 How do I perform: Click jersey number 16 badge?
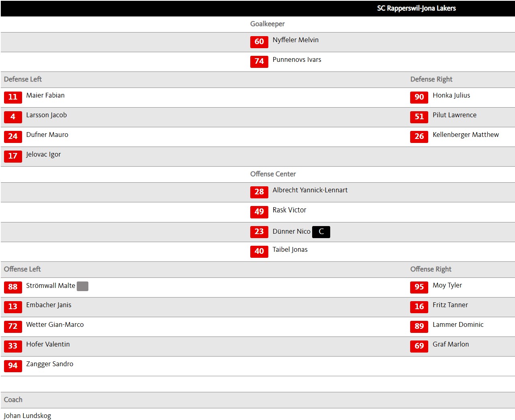click(x=419, y=307)
